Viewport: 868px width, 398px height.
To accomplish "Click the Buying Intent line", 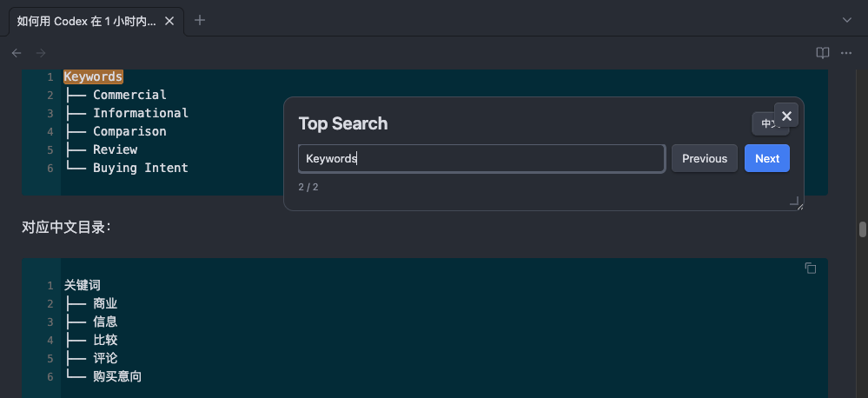I will 141,168.
